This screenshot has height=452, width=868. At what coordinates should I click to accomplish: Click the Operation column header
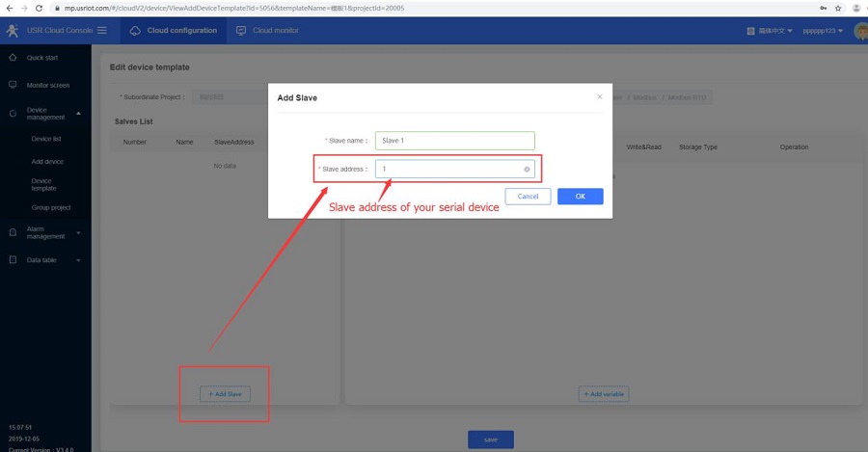point(795,147)
